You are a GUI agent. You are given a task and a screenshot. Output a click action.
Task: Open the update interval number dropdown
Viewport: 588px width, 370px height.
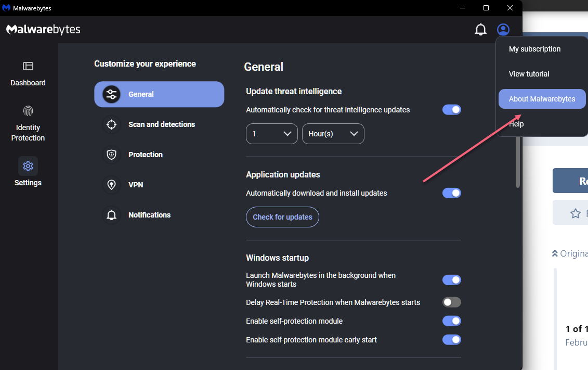pos(272,134)
